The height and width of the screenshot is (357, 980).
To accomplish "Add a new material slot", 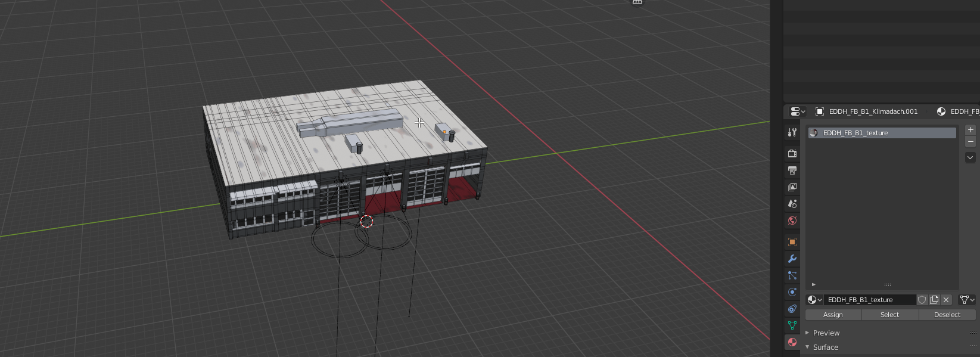I will click(970, 130).
